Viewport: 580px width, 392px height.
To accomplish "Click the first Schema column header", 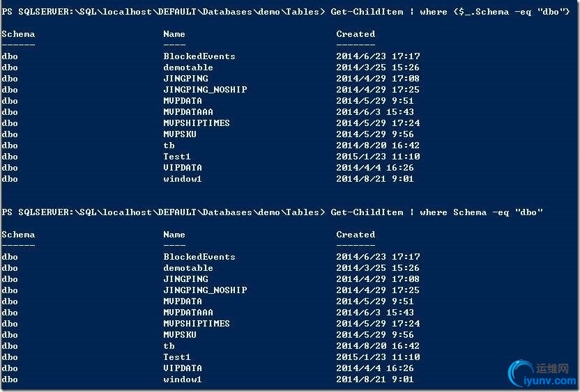I will click(18, 34).
